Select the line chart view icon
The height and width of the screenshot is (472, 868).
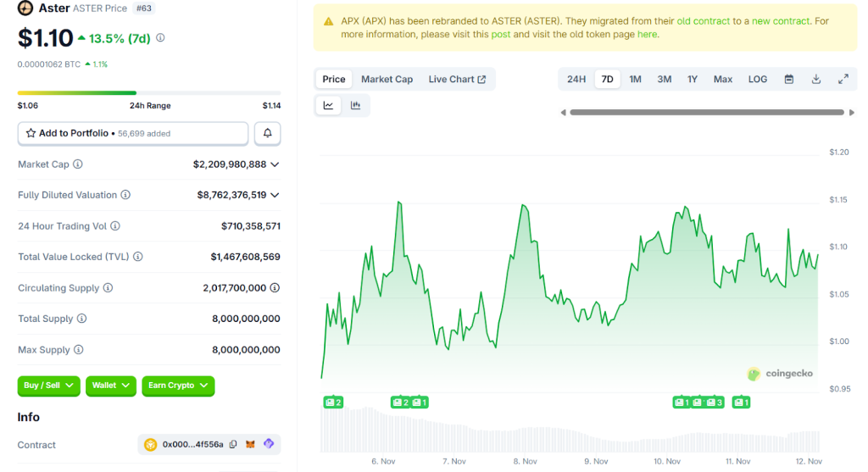[328, 105]
